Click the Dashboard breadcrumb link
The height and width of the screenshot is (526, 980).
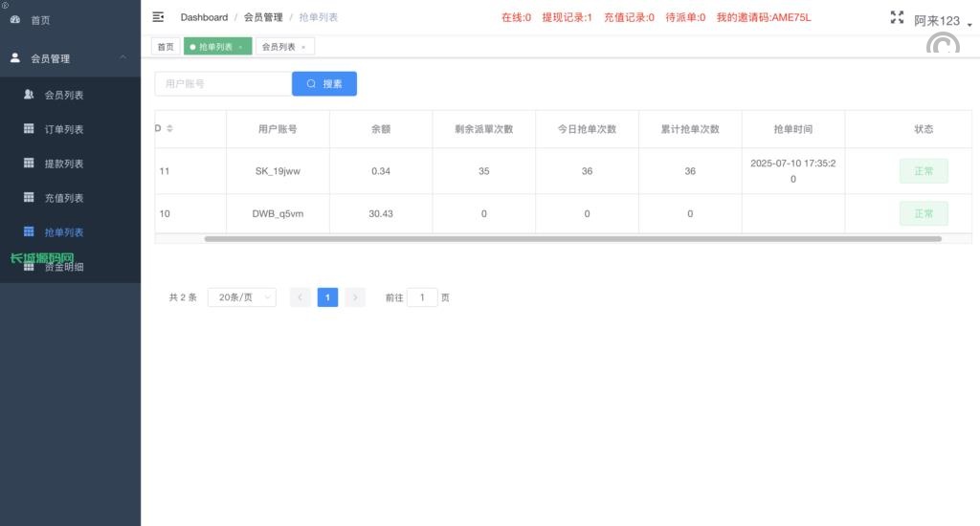204,17
